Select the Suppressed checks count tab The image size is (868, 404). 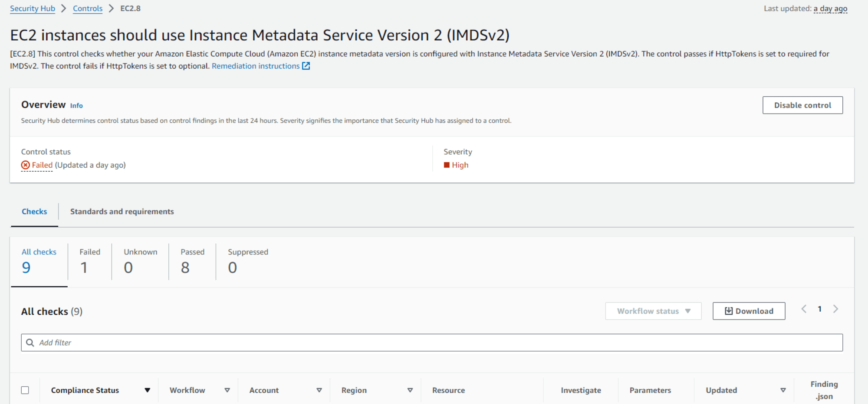(248, 262)
